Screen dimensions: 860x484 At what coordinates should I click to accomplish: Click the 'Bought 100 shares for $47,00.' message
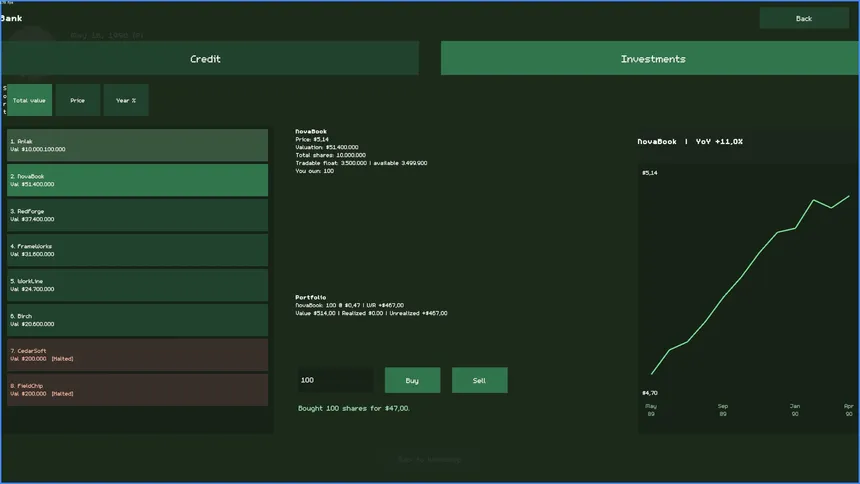(354, 408)
